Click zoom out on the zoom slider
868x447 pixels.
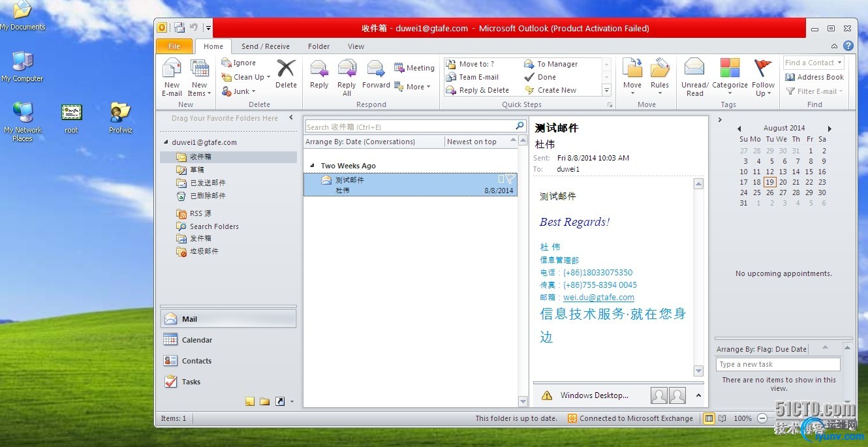[x=762, y=418]
